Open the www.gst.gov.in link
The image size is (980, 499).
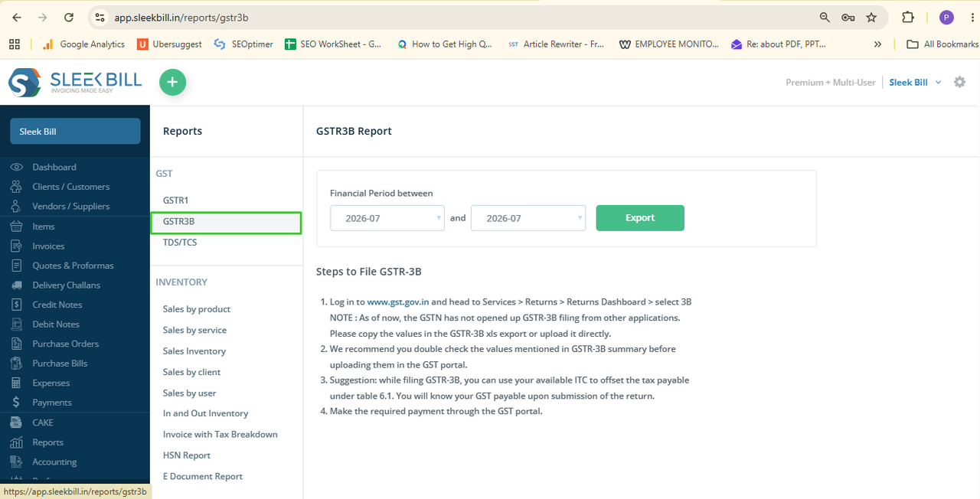[x=398, y=302]
